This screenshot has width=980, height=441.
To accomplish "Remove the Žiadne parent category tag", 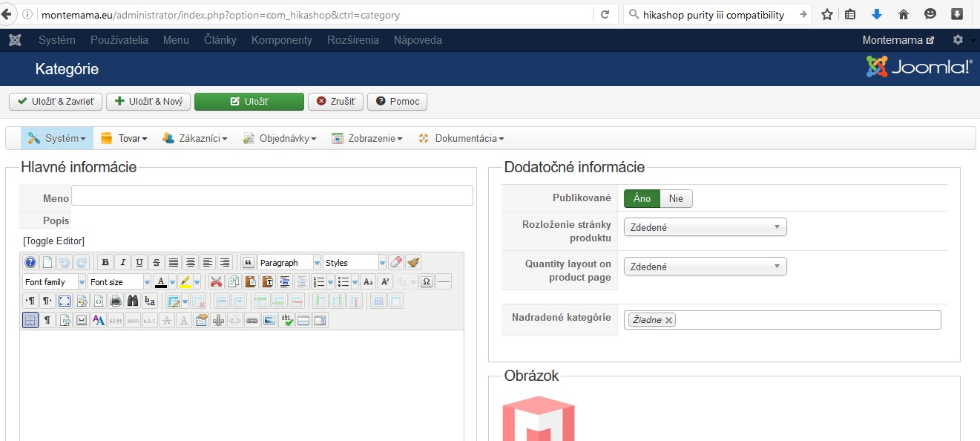I will tap(668, 320).
